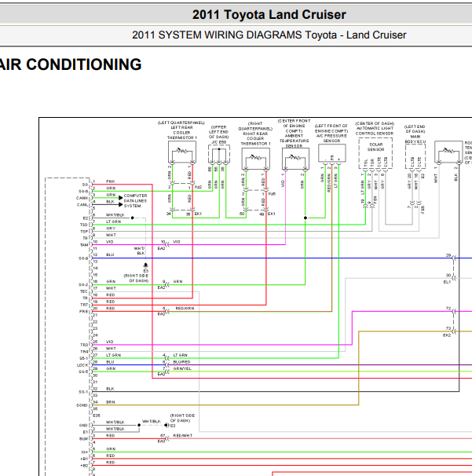
Task: Click the 'TEC' terminal label
Action: [84, 291]
